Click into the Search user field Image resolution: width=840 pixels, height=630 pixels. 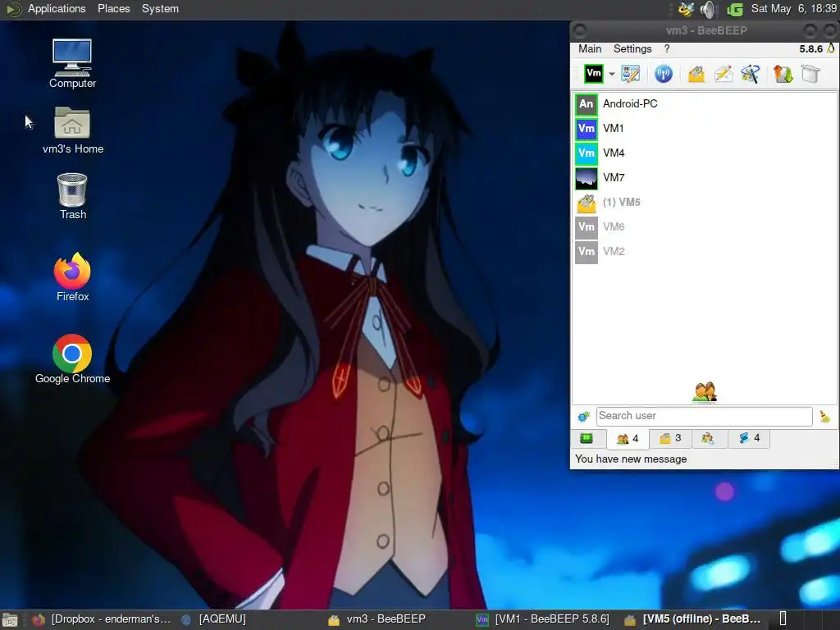tap(704, 416)
